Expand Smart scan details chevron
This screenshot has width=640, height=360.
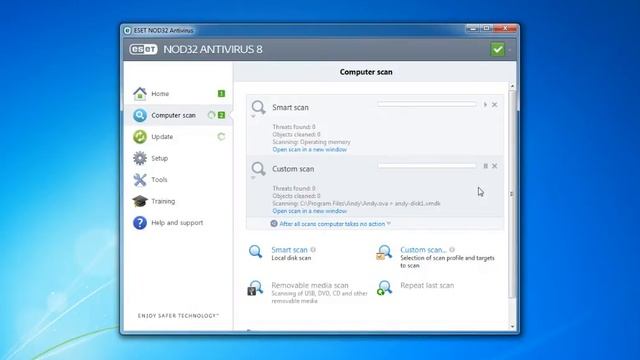(253, 117)
